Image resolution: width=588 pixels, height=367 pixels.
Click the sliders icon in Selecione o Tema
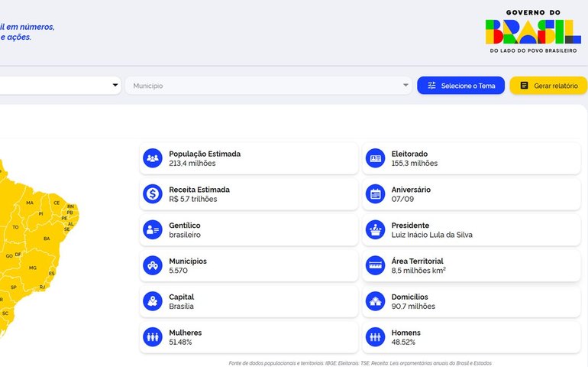click(431, 86)
